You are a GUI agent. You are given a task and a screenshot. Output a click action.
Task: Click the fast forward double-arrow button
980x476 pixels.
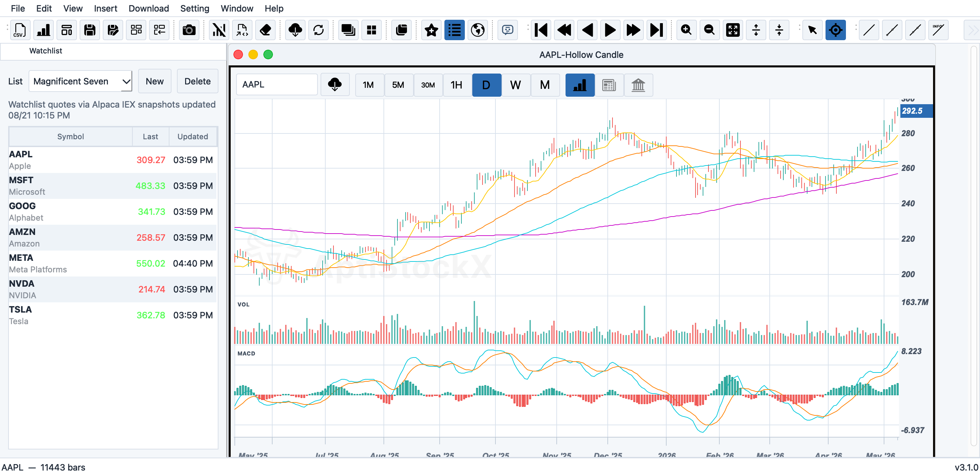(x=633, y=30)
